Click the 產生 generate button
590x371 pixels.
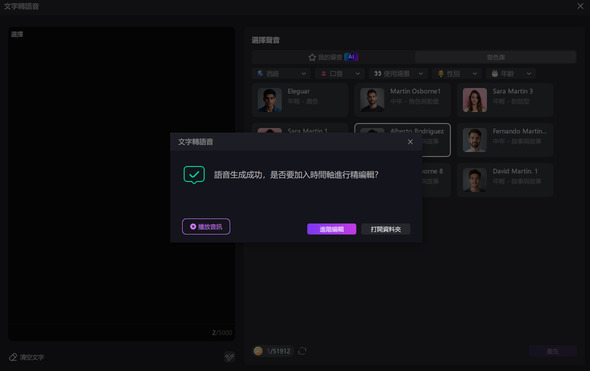pos(552,351)
